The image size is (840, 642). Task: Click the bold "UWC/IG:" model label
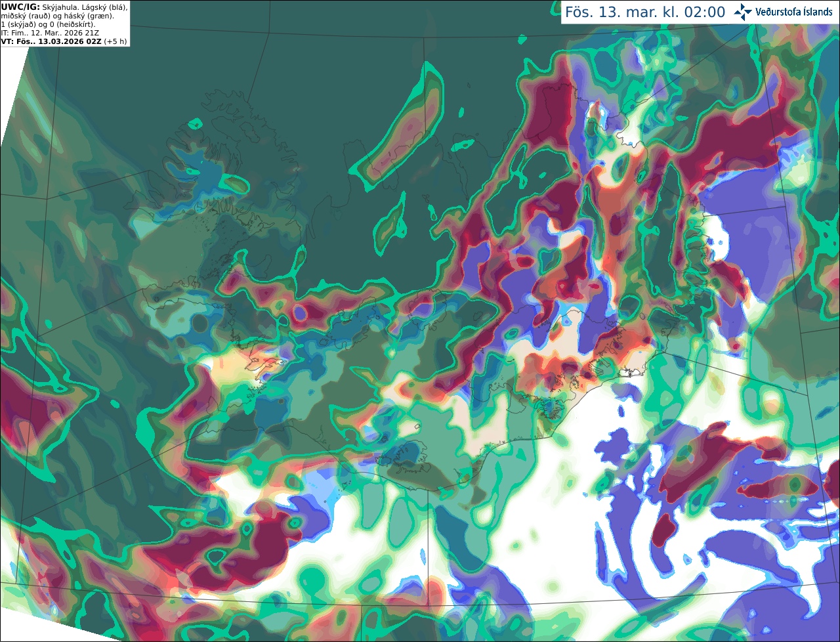20,7
